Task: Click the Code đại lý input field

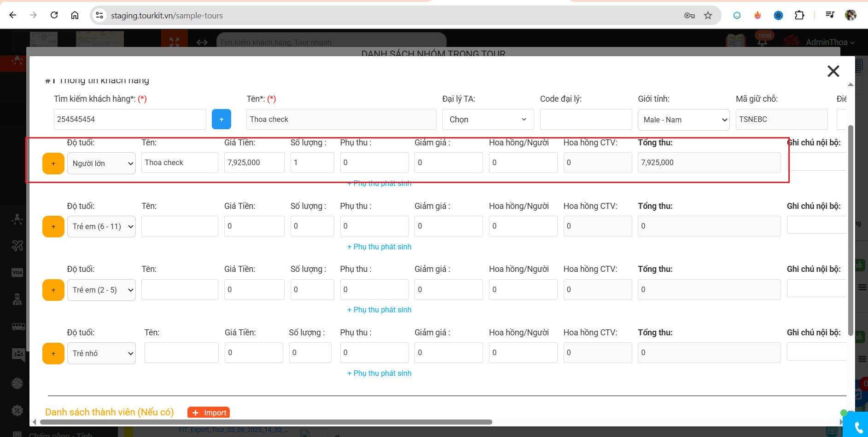Action: pos(586,120)
